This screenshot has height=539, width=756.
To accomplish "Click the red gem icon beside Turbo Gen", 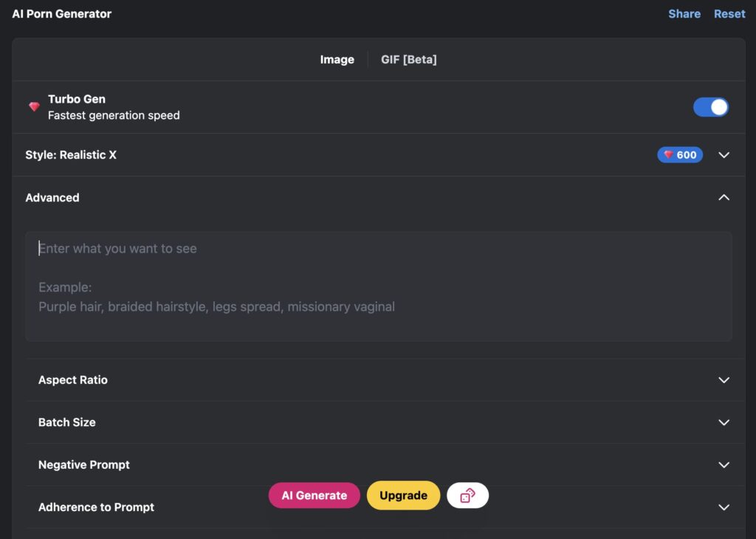I will pos(34,106).
